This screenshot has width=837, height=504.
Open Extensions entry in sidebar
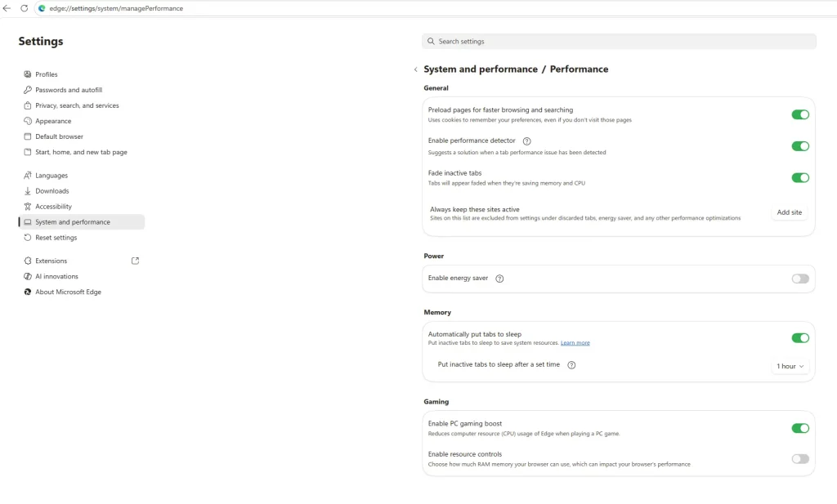click(51, 261)
